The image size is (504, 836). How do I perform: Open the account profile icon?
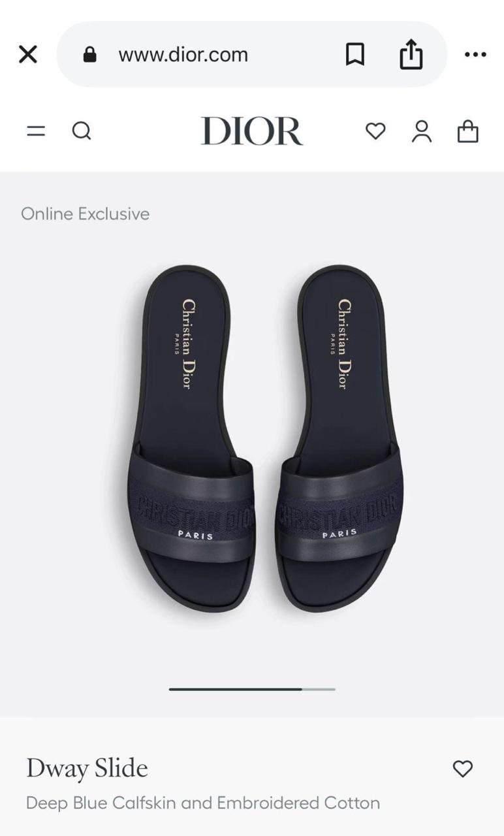coord(422,131)
